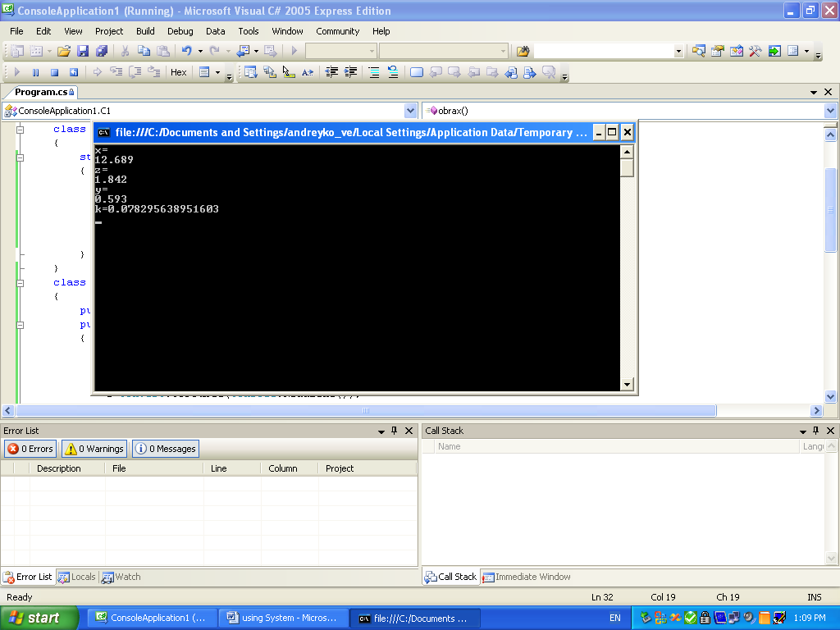
Task: Open the Community menu
Action: pyautogui.click(x=337, y=31)
